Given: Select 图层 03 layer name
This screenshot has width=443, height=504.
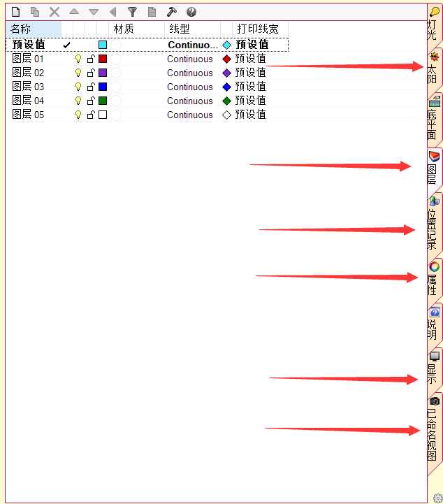Looking at the screenshot, I should tap(28, 87).
